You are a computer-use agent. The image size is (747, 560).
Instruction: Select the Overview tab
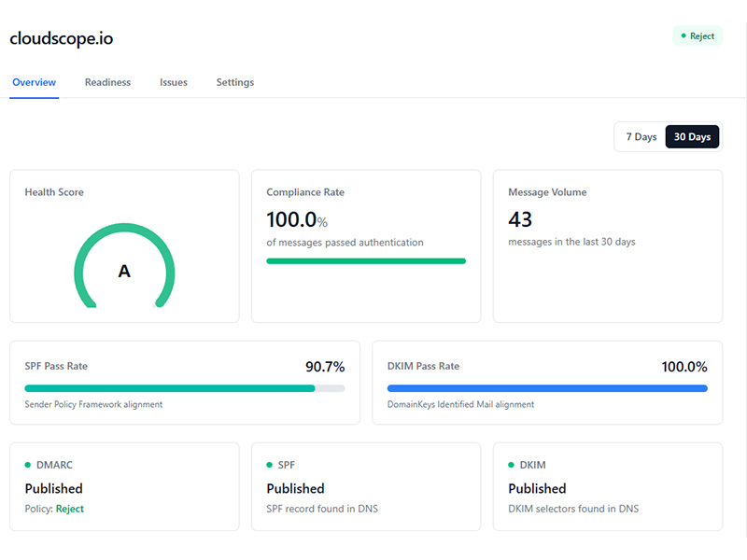[x=34, y=82]
